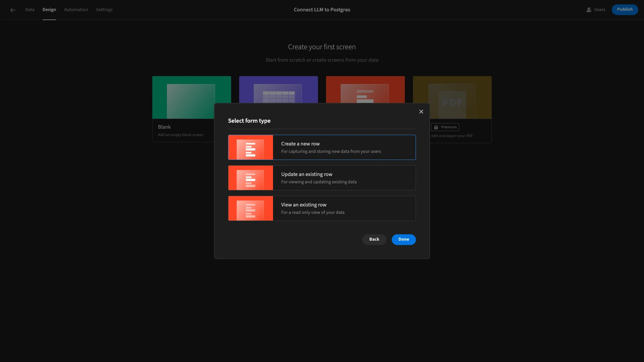Click the Premium lock badge
This screenshot has width=644, height=362.
coord(445,127)
